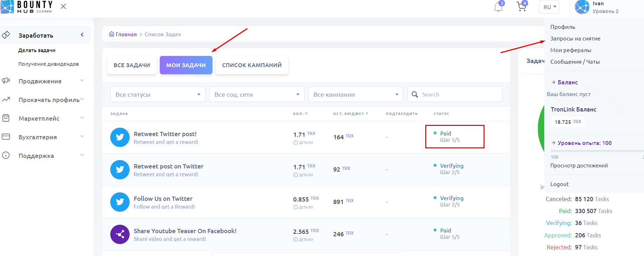The image size is (644, 256).
Task: Open the shopping cart icon
Action: pyautogui.click(x=521, y=7)
